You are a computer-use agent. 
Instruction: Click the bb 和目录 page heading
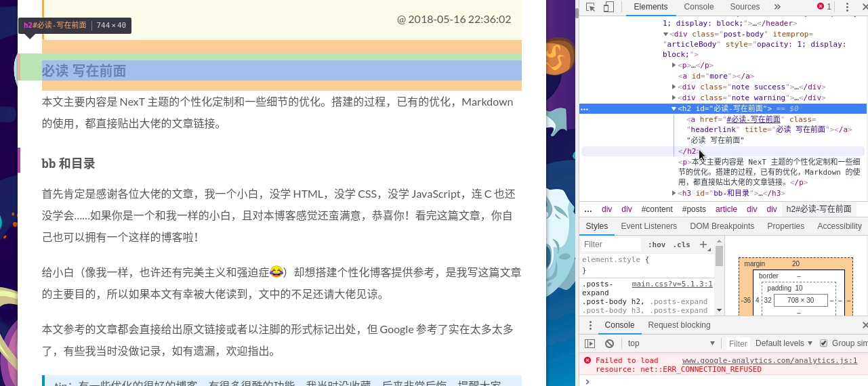(x=68, y=163)
